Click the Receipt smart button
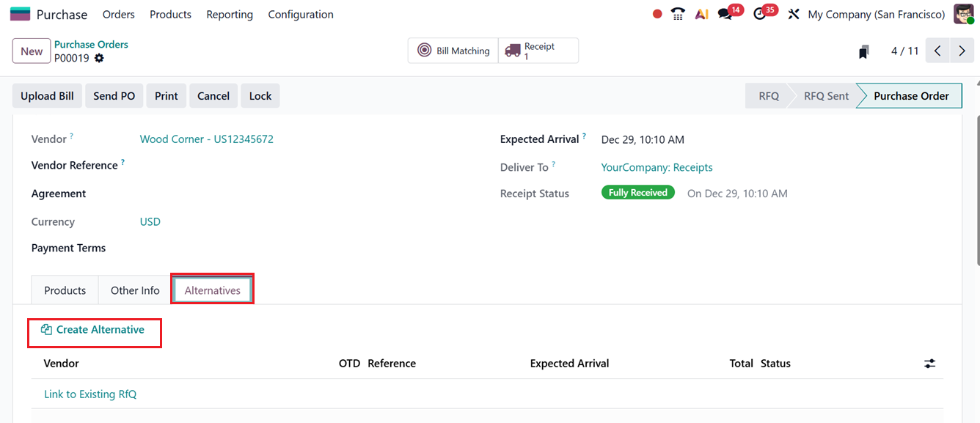Screen dimensions: 980x423 538,51
